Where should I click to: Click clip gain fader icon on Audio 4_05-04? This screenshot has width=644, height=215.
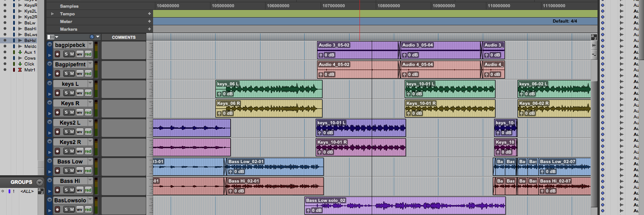(x=405, y=75)
